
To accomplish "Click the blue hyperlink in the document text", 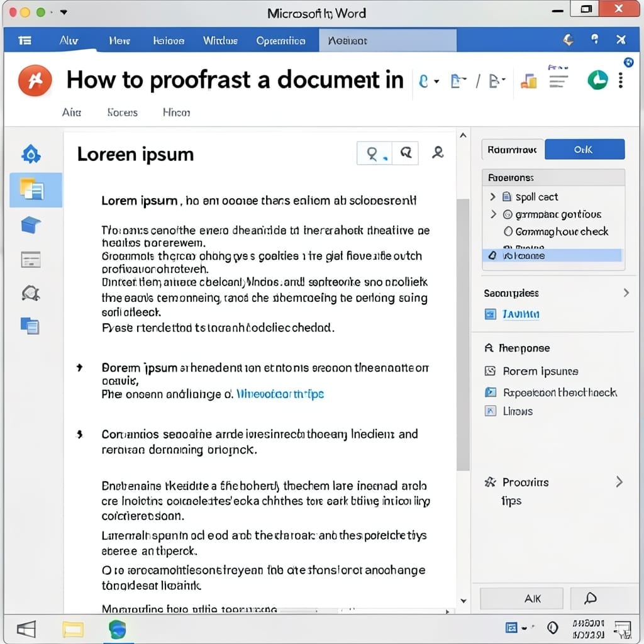I will pos(280,394).
